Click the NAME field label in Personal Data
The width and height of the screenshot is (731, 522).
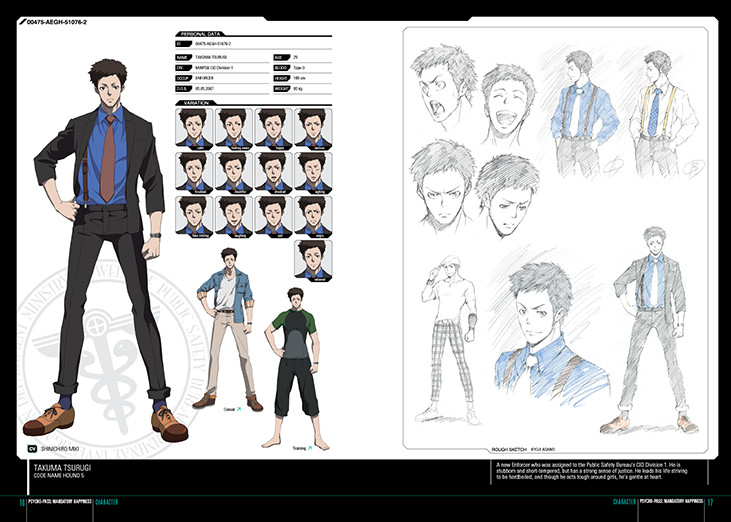(183, 57)
